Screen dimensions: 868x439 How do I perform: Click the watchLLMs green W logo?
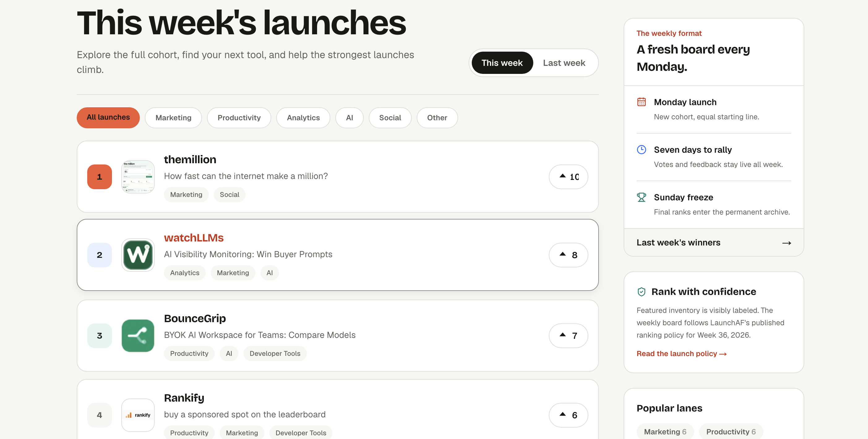pyautogui.click(x=138, y=255)
